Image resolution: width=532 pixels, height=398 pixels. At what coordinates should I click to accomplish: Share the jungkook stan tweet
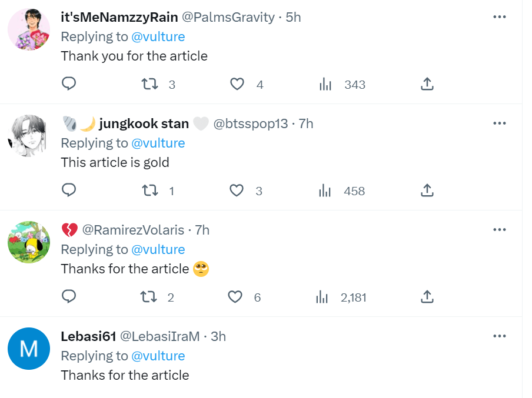pos(427,190)
